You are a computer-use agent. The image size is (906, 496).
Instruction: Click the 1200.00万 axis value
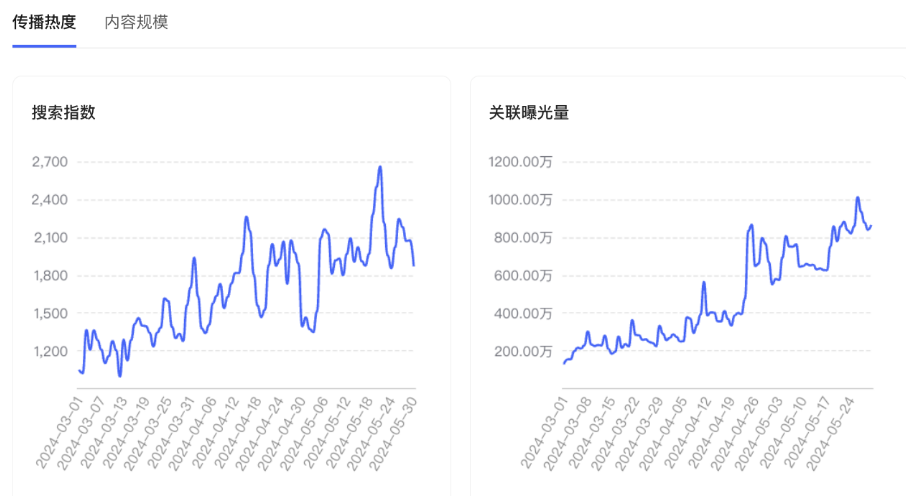click(520, 162)
